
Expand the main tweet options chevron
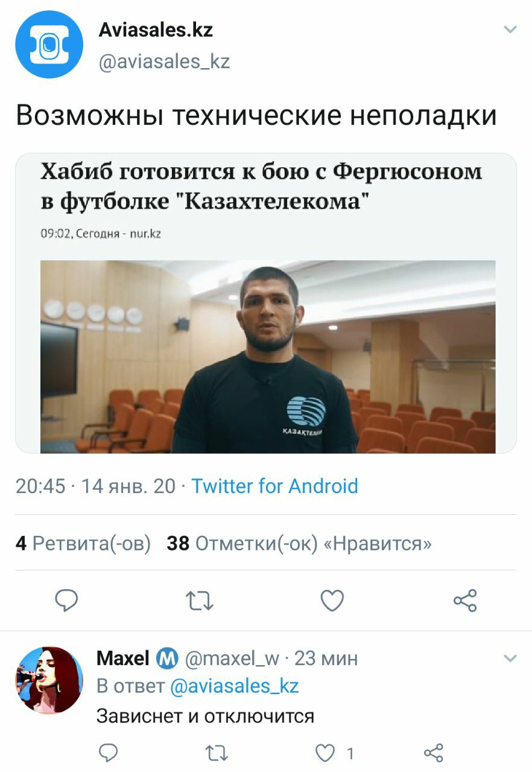click(510, 29)
